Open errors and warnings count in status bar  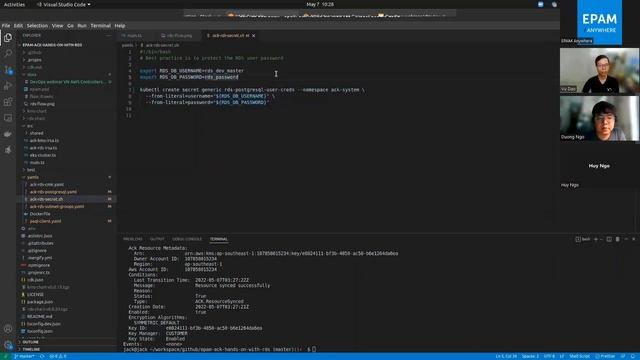point(58,356)
